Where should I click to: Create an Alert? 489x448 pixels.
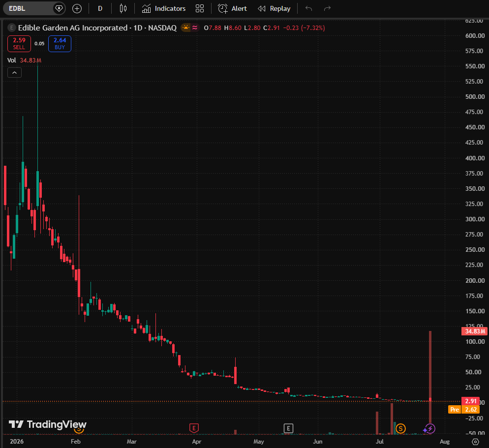(232, 8)
